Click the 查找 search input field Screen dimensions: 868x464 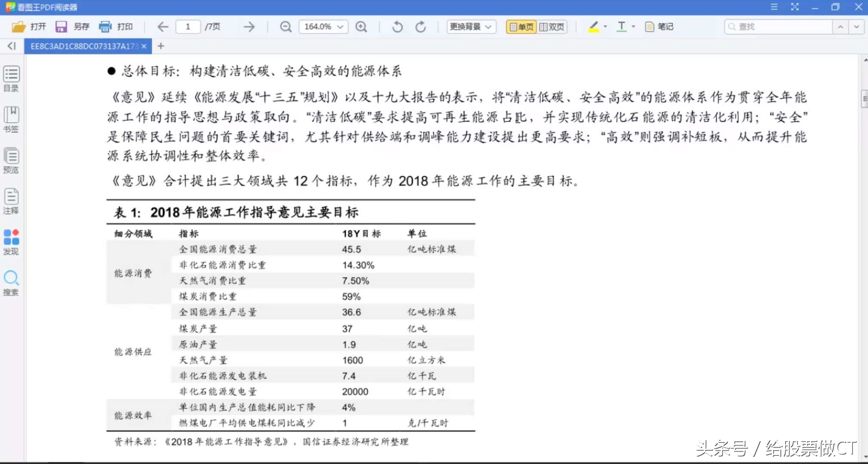(781, 26)
